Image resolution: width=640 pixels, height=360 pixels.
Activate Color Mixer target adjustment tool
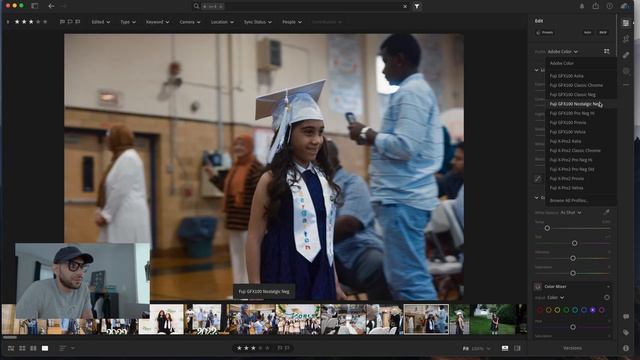[x=607, y=298]
